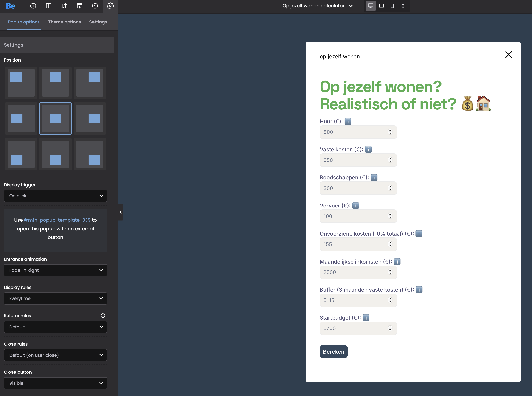The width and height of the screenshot is (532, 396).
Task: Select top-center popup position
Action: (55, 83)
